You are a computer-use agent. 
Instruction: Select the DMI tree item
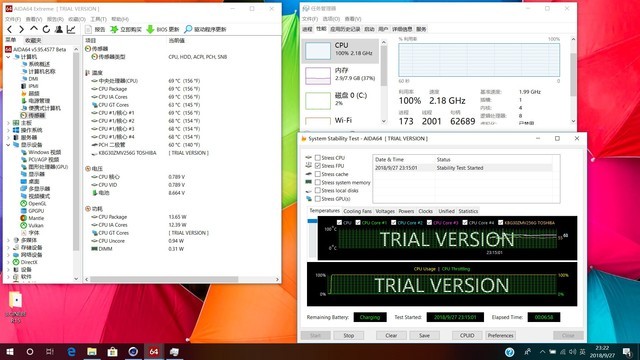point(30,79)
